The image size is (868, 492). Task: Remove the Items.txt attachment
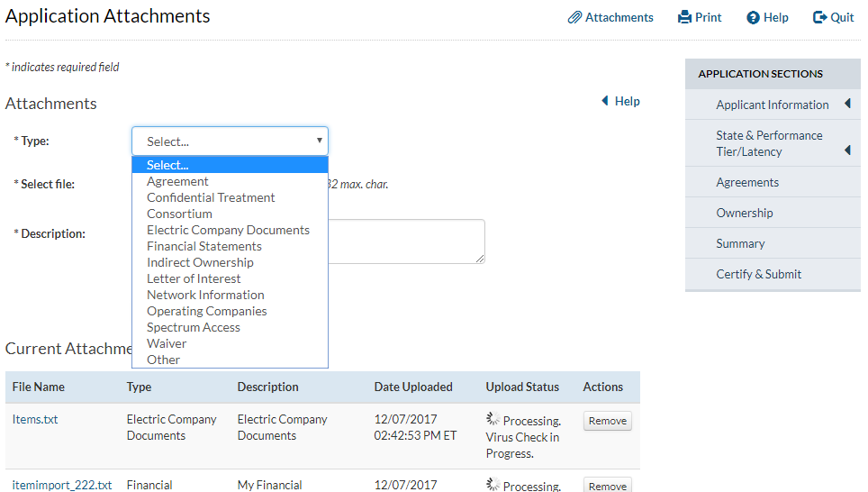607,421
